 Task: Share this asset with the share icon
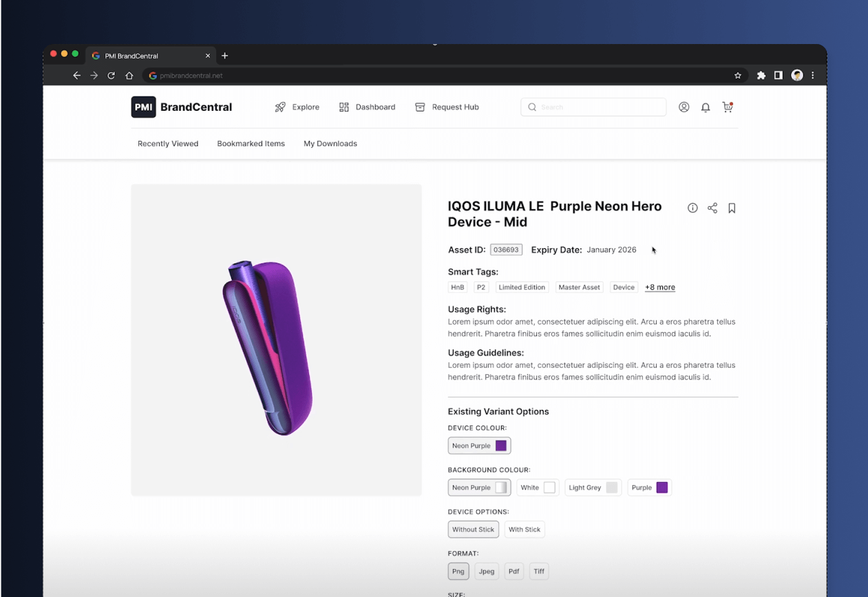[x=712, y=208]
